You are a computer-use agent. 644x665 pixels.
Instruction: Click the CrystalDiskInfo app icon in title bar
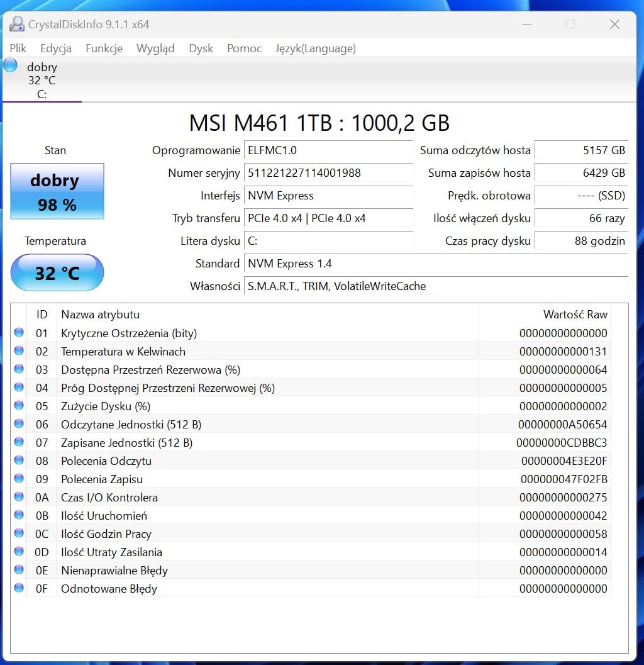click(16, 25)
